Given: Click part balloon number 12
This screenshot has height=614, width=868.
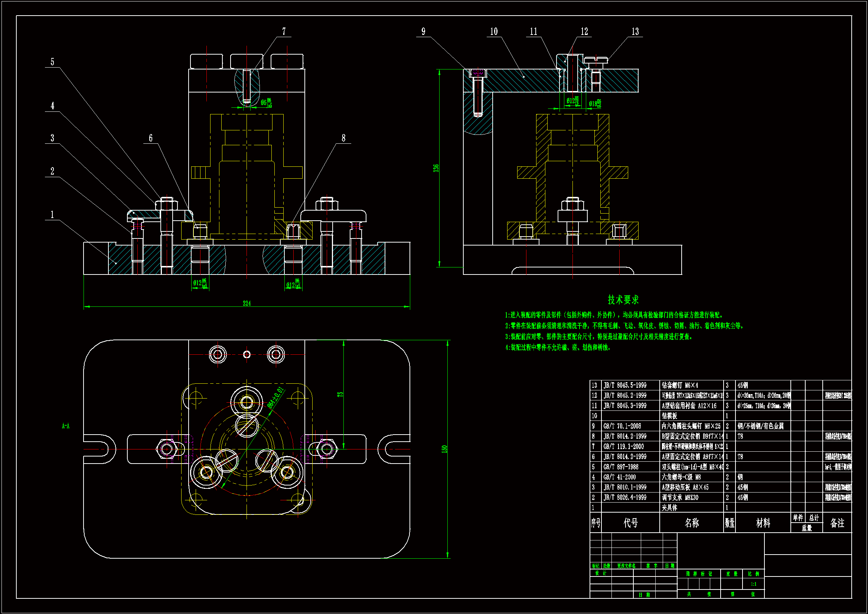Looking at the screenshot, I should (x=584, y=32).
